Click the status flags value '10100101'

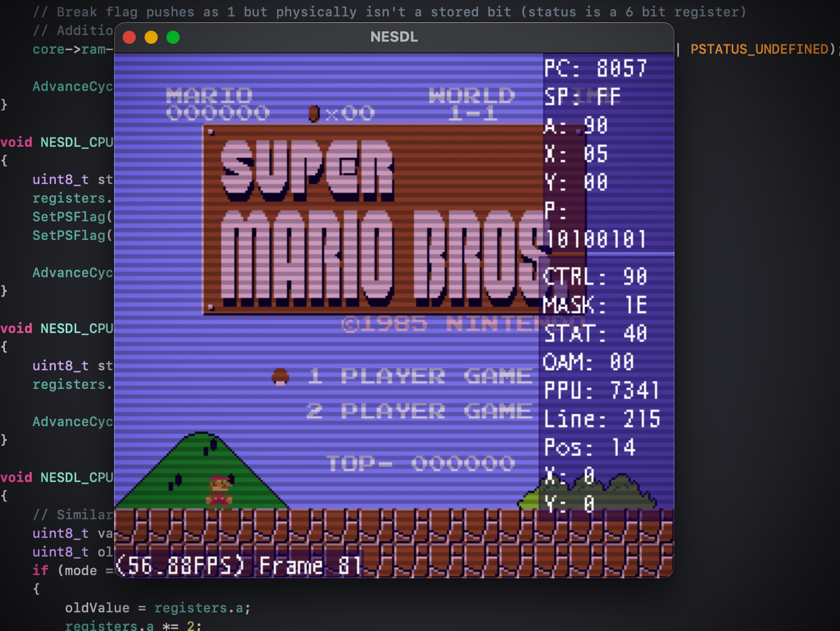click(x=596, y=239)
